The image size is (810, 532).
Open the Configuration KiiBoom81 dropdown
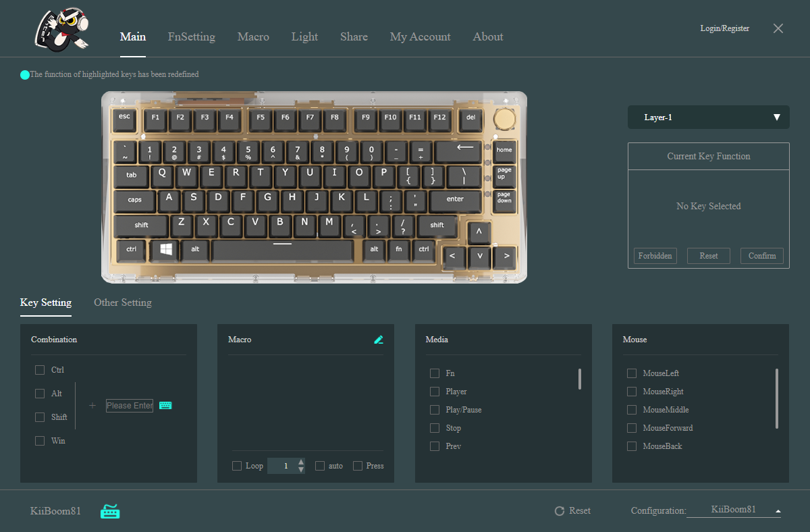(734, 510)
